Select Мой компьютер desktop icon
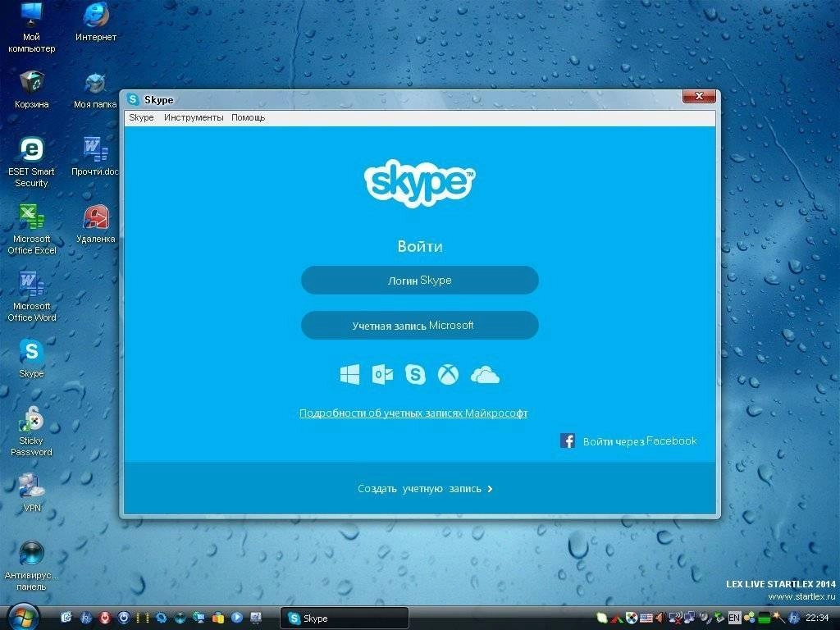This screenshot has height=630, width=840. (32, 27)
